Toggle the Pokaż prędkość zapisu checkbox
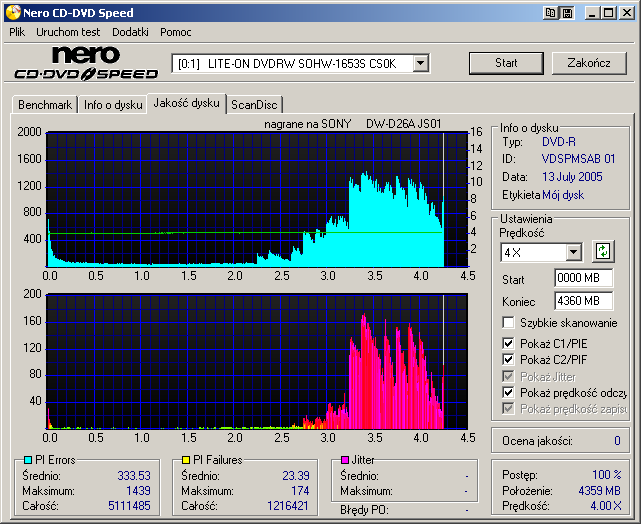This screenshot has height=524, width=641. (x=508, y=408)
